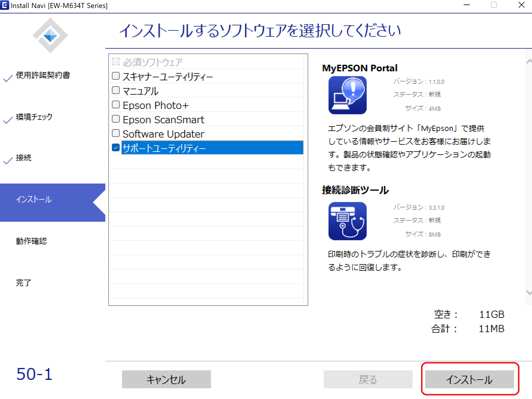
Task: Select the 環境チェック step in sidebar
Action: click(34, 117)
